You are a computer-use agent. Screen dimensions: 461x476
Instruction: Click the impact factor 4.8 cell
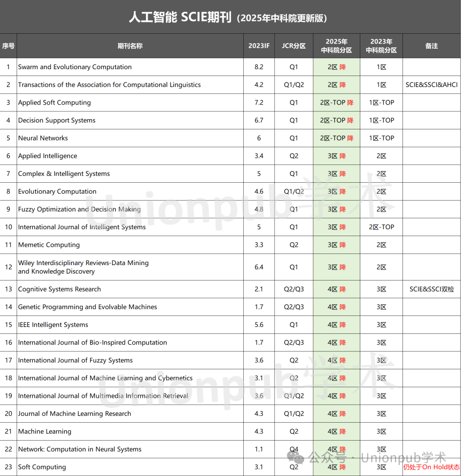pyautogui.click(x=259, y=209)
